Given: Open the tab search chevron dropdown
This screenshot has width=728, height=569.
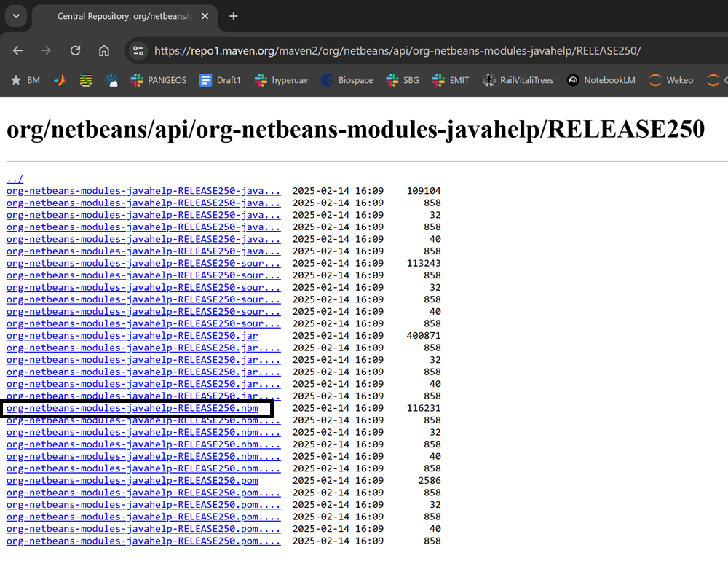Looking at the screenshot, I should point(16,16).
